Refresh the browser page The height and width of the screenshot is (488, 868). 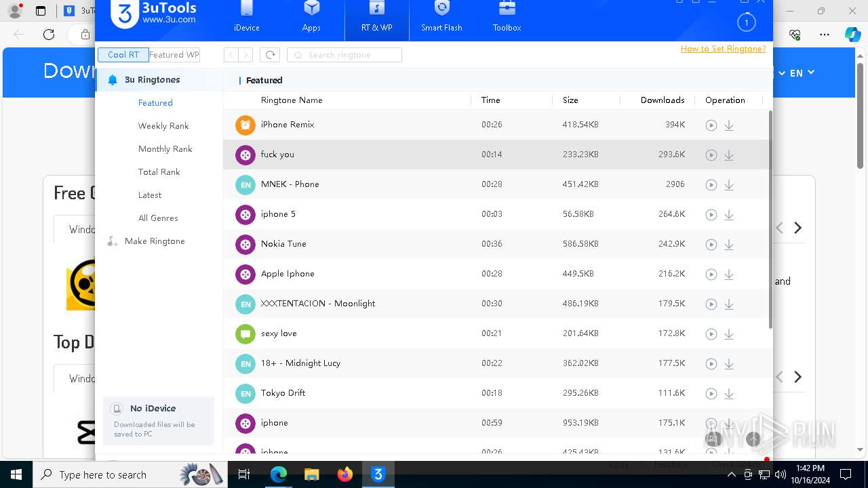tap(49, 35)
